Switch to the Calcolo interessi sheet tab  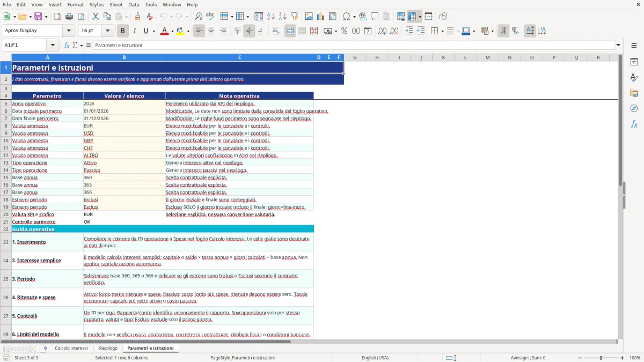71,348
